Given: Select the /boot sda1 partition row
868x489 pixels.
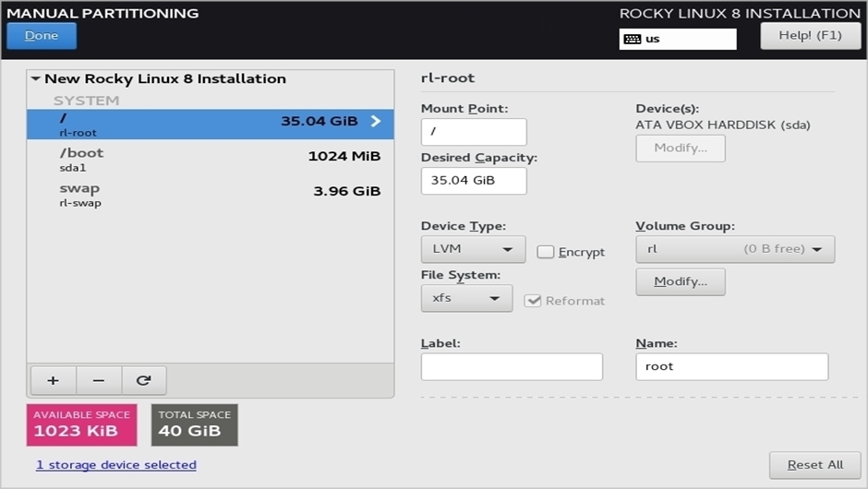Looking at the screenshot, I should coord(211,160).
